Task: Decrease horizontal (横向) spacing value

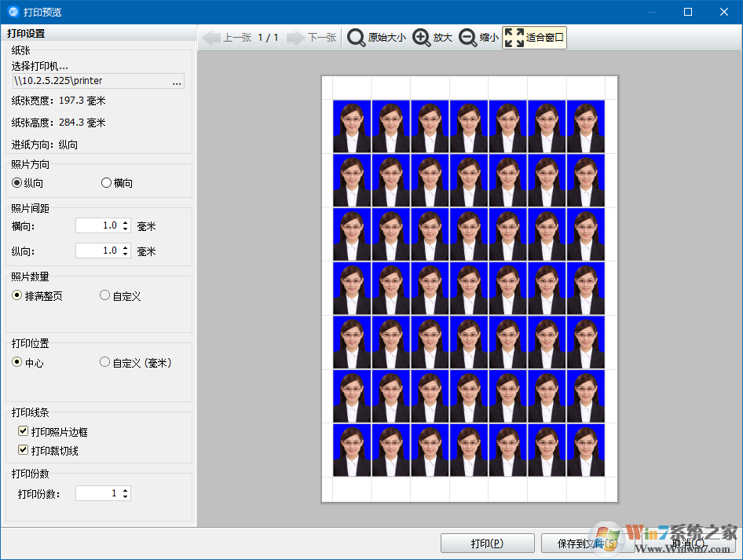Action: [125, 229]
